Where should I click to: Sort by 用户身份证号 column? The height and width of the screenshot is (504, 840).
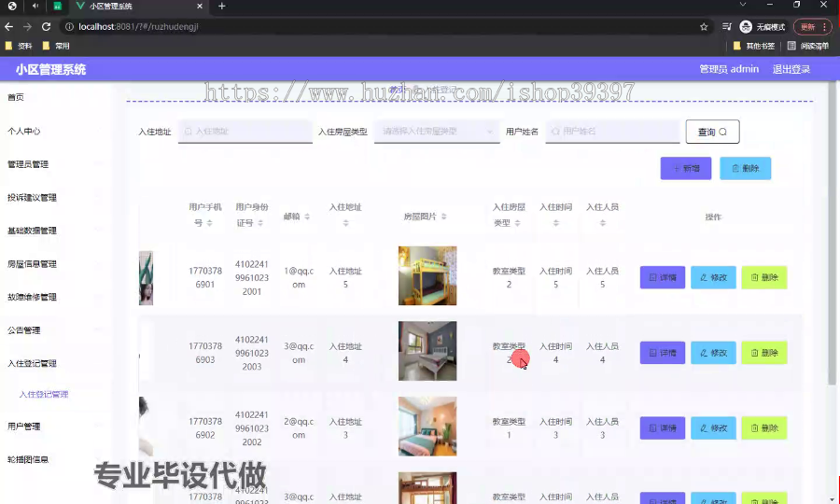[x=260, y=223]
